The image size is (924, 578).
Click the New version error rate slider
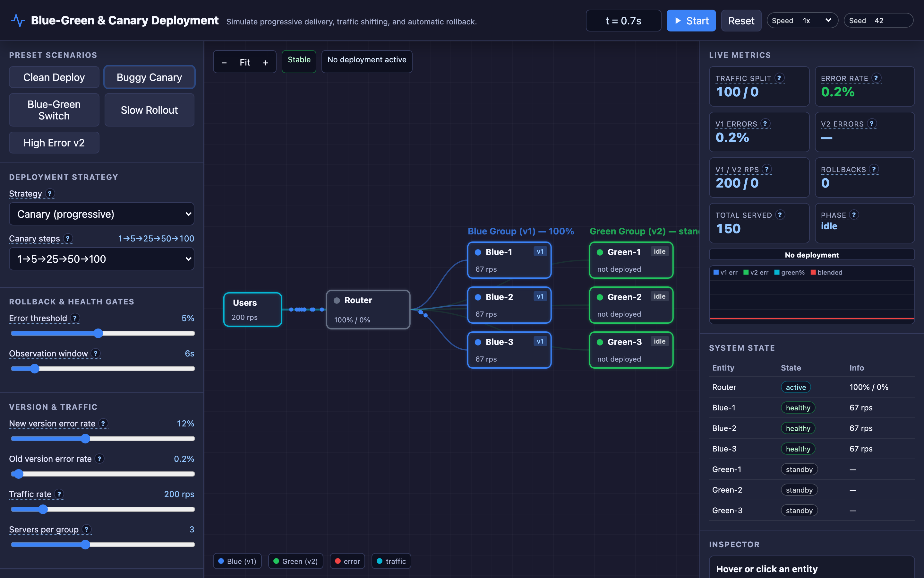point(103,438)
